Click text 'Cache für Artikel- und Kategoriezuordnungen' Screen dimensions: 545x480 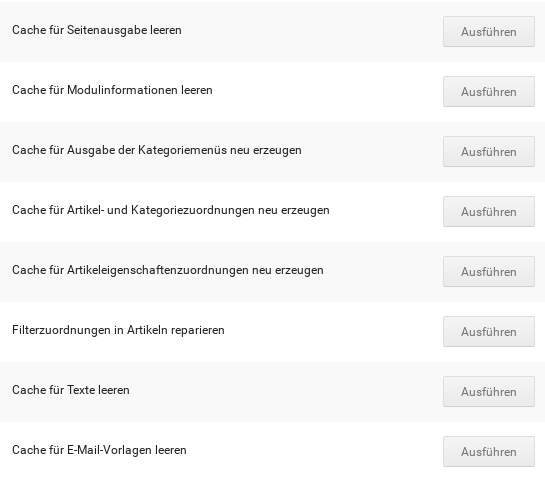[133, 210]
